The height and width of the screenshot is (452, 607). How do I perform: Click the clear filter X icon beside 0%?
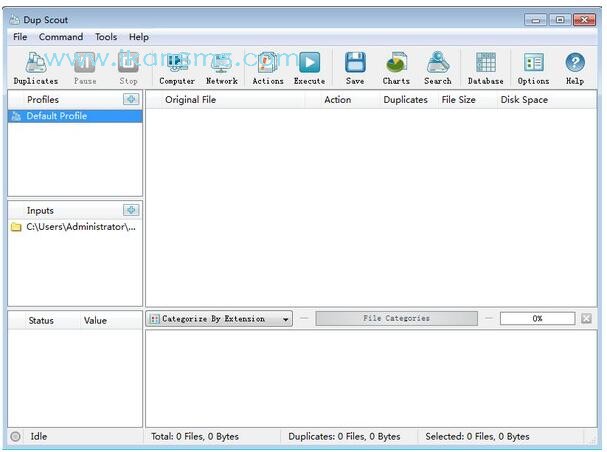[x=586, y=318]
